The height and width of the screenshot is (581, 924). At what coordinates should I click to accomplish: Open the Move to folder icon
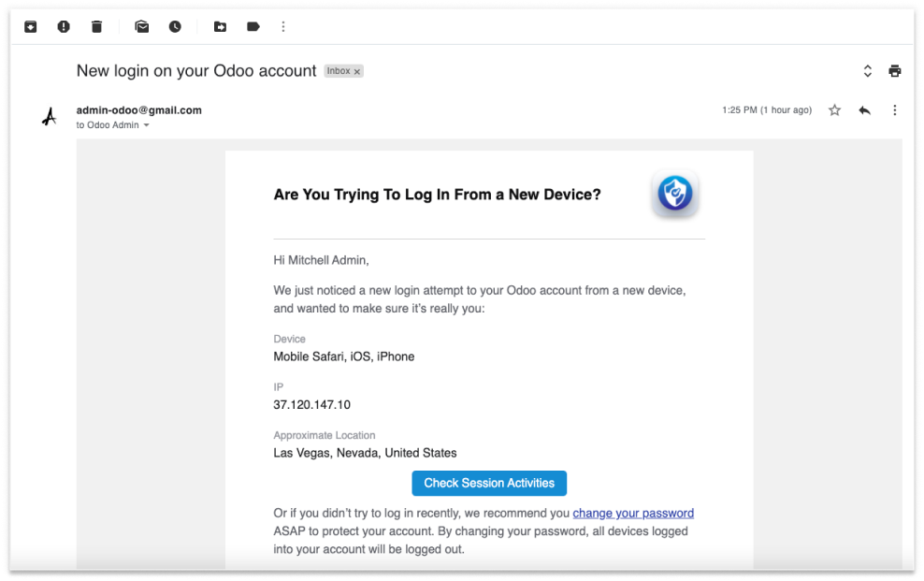click(220, 27)
